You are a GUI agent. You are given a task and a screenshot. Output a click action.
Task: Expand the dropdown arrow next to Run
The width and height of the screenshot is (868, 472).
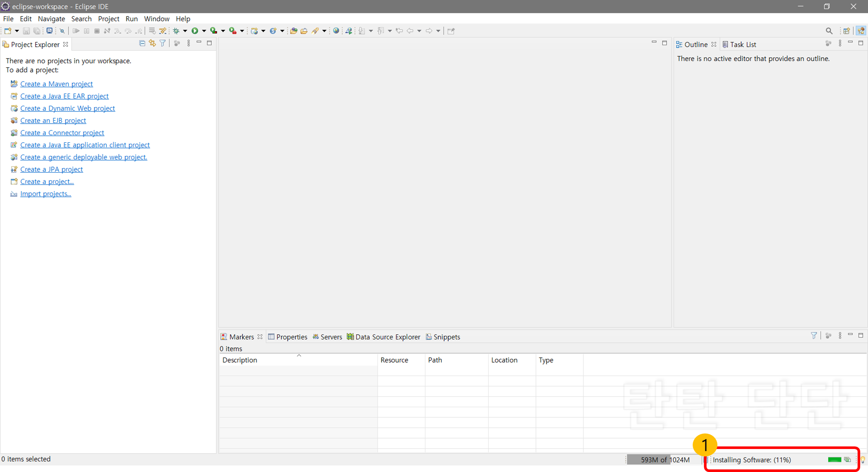coord(204,31)
